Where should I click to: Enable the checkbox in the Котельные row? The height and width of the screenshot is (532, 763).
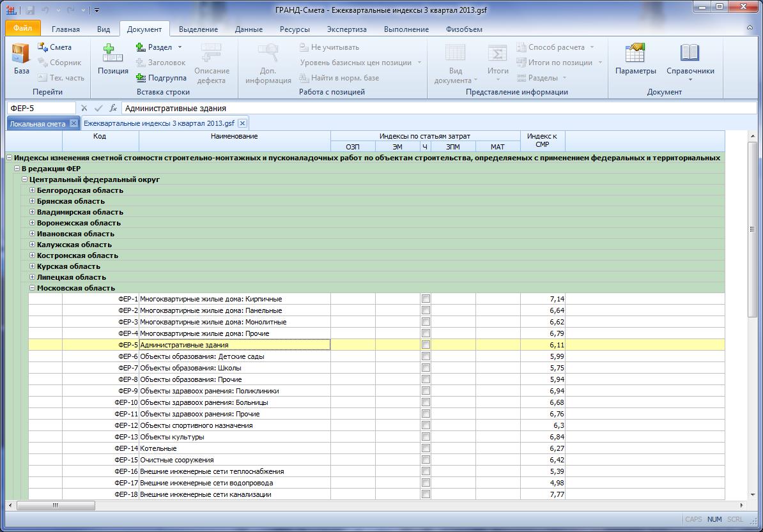pos(426,448)
